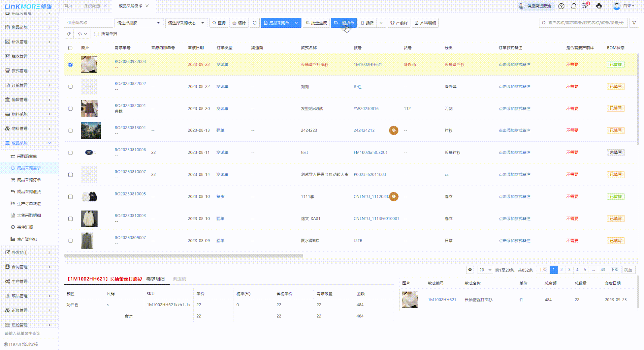The width and height of the screenshot is (644, 350).
Task: Switch to the 系统配置 tab
Action: click(x=92, y=6)
